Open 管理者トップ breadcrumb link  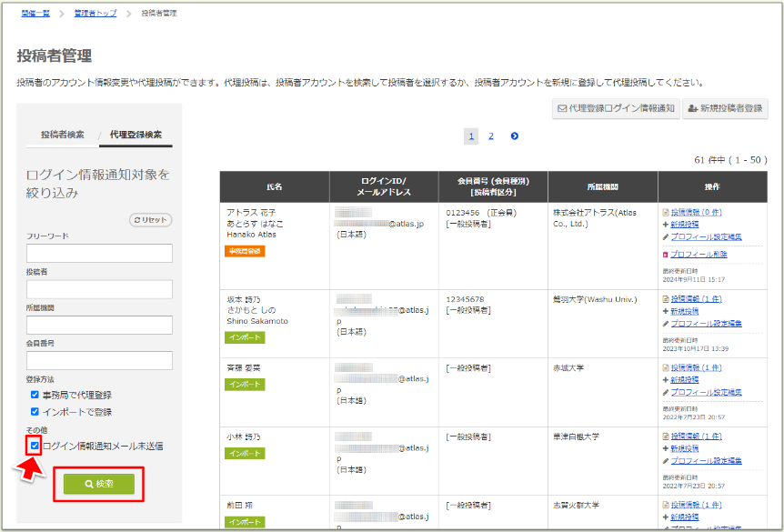95,14
